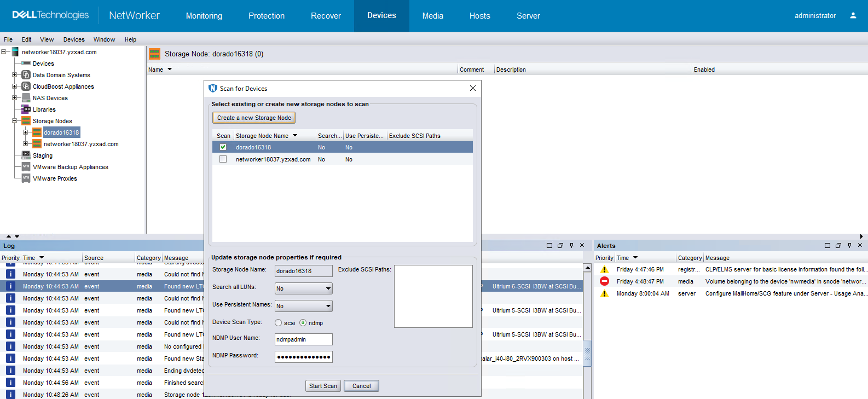Click the Data Domain Systems icon
Viewport: 868px width, 399px height.
tap(26, 75)
